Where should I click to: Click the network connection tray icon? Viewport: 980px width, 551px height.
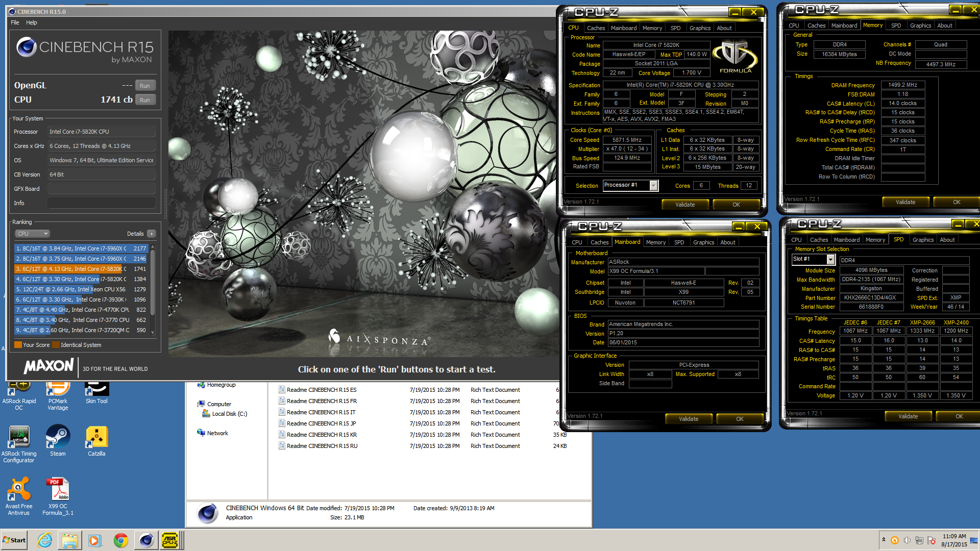[919, 540]
